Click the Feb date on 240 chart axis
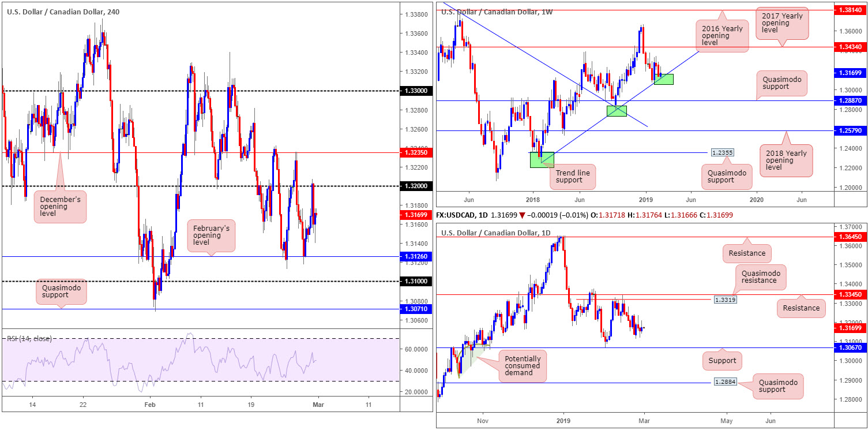 coord(149,406)
